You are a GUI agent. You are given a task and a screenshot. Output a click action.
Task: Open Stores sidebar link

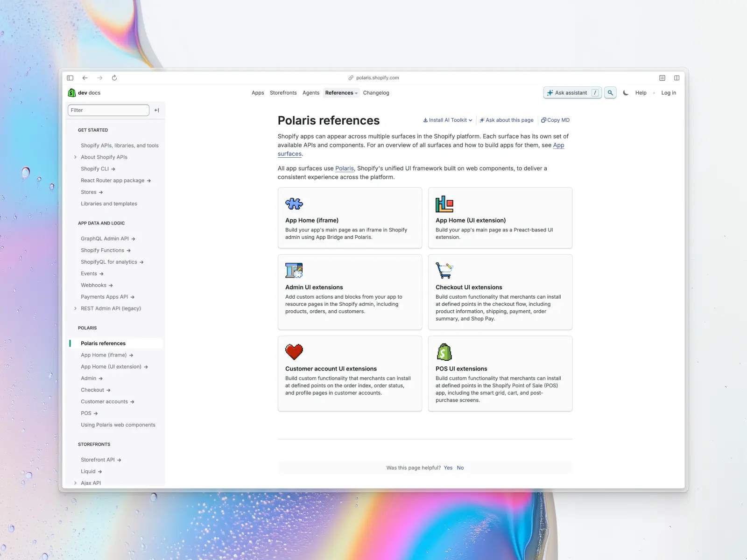point(92,192)
